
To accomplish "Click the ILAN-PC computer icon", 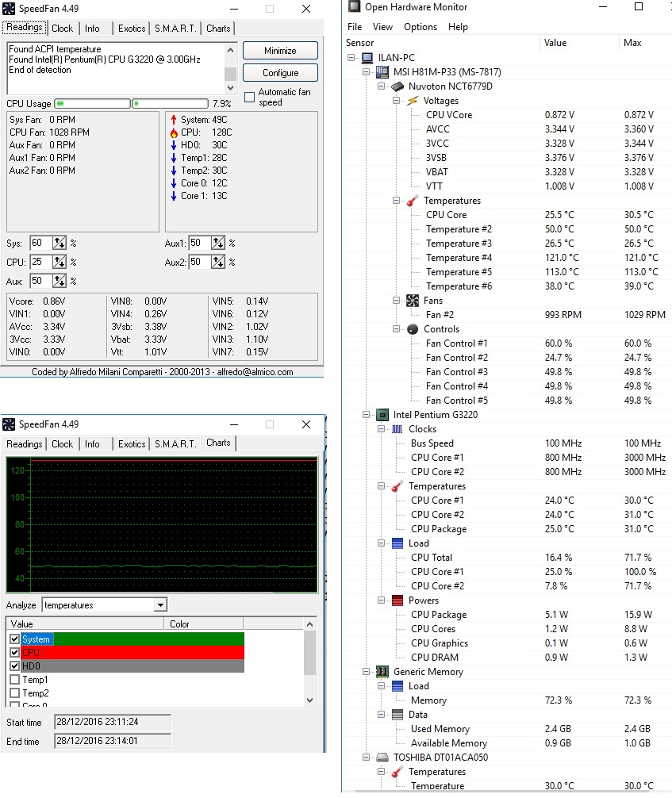I will 367,57.
